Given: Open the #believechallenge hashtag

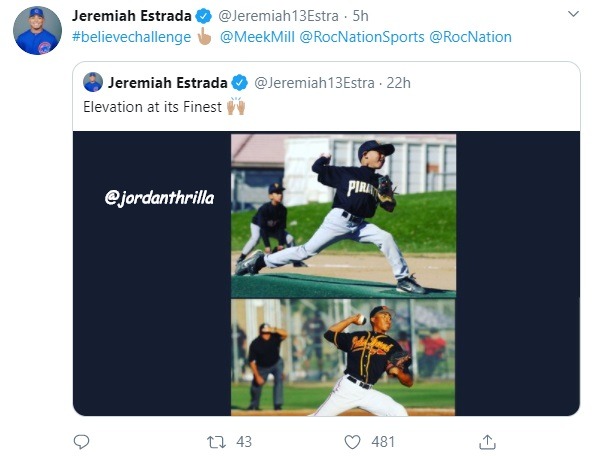Looking at the screenshot, I should pos(132,37).
